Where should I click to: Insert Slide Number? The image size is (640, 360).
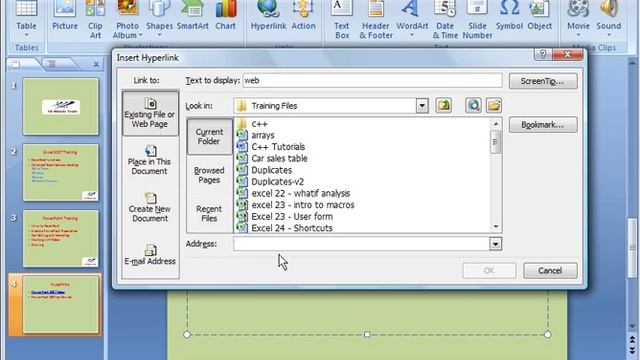click(x=477, y=20)
